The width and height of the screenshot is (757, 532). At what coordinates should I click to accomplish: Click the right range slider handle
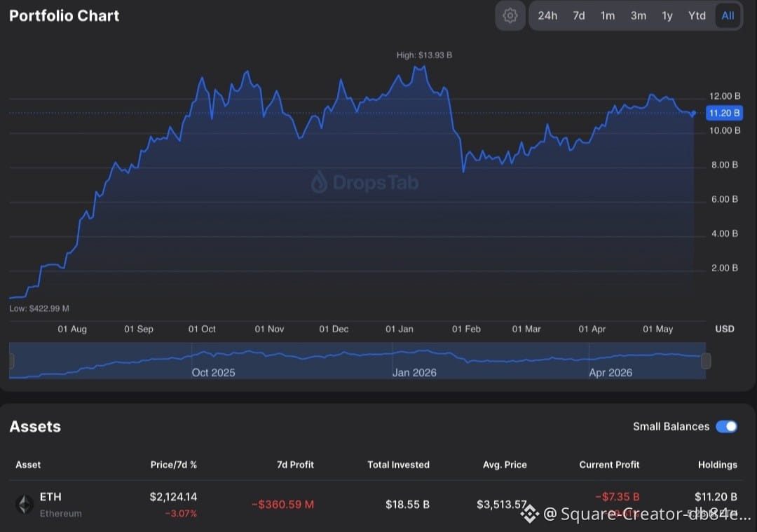point(706,360)
